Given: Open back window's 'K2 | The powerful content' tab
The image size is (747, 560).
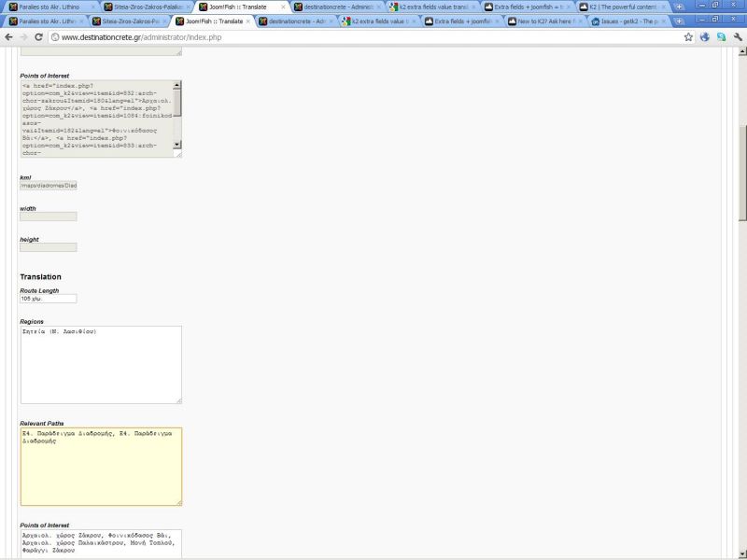Looking at the screenshot, I should 622,7.
